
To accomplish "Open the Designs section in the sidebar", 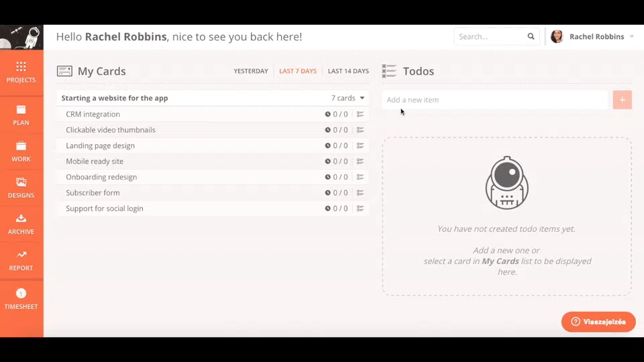I will 21,188.
